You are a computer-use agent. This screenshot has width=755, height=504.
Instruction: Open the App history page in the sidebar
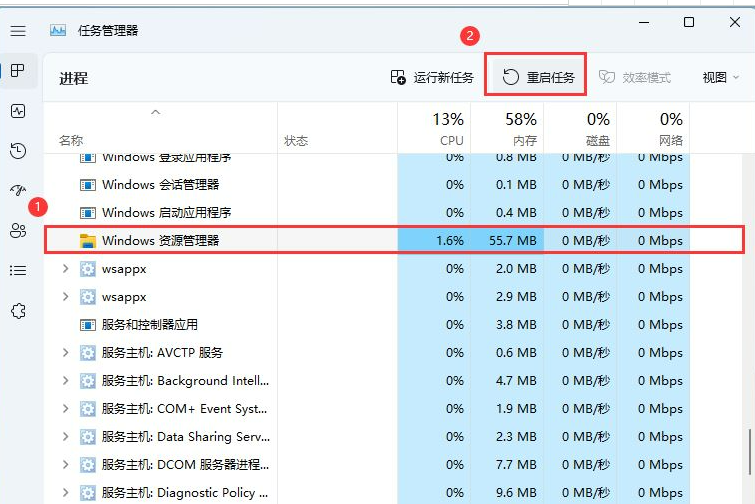tap(18, 151)
